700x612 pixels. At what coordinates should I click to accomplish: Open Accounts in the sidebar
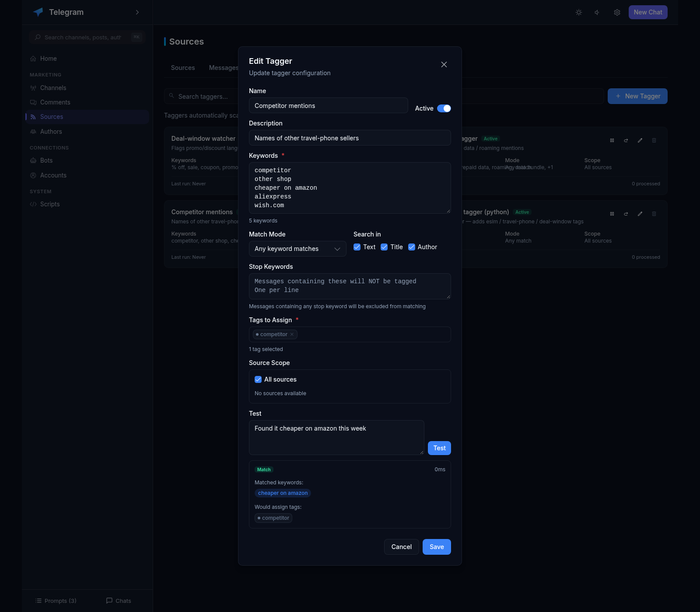(x=87, y=175)
